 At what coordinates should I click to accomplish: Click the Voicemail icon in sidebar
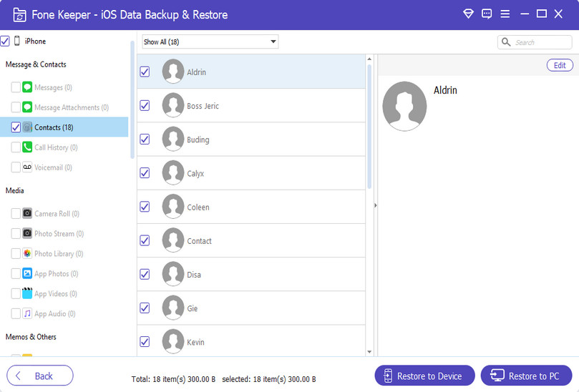tap(27, 167)
